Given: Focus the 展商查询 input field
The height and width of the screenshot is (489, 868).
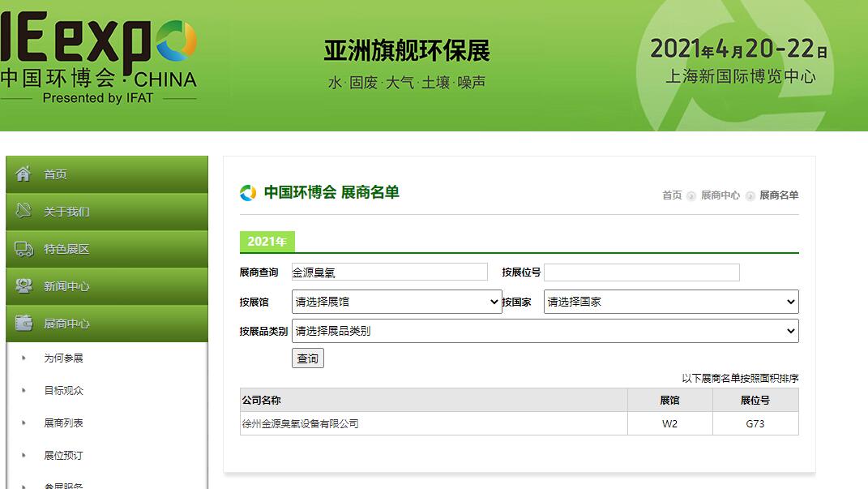Looking at the screenshot, I should [x=390, y=272].
